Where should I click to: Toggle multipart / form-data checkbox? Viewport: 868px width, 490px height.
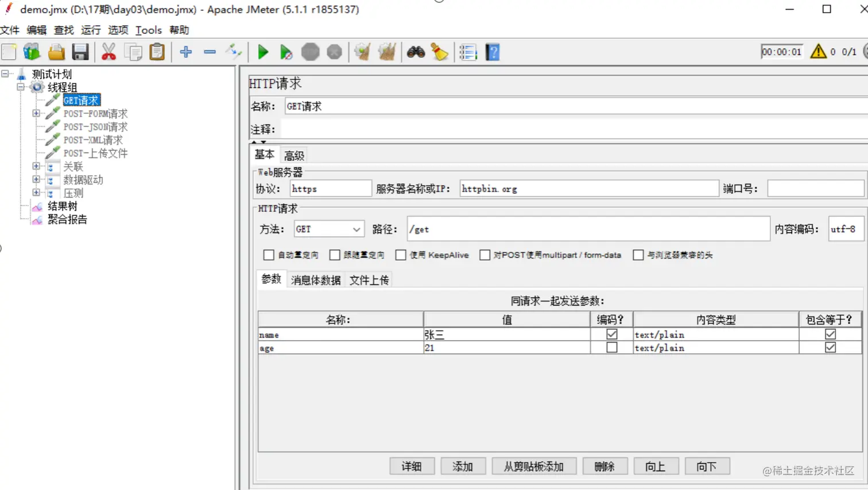[x=485, y=254]
